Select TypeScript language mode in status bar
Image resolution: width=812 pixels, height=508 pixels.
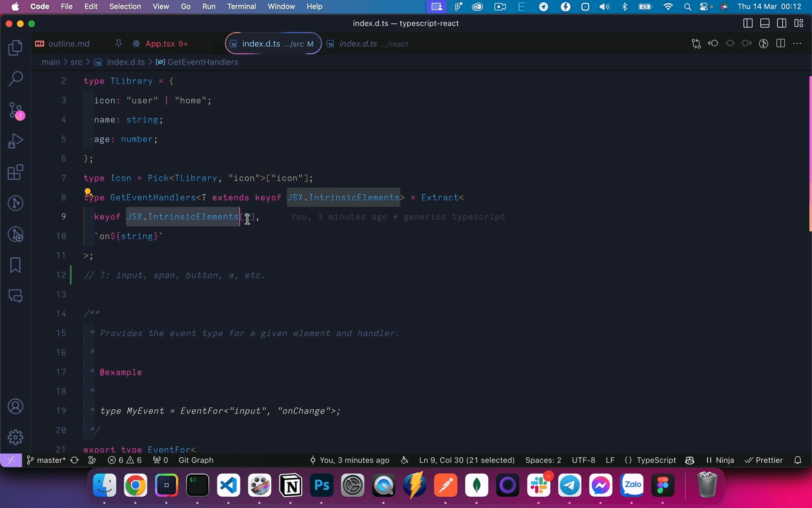(x=656, y=460)
